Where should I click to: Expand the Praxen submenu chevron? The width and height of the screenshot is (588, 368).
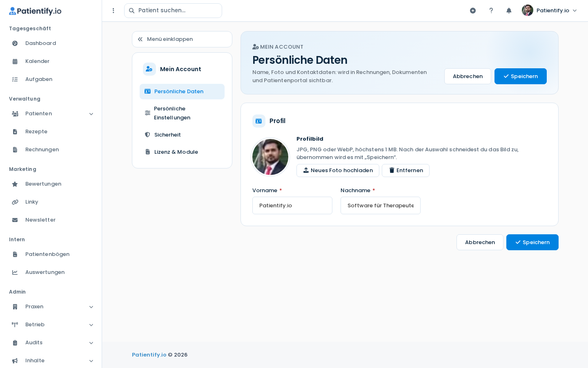pyautogui.click(x=91, y=307)
